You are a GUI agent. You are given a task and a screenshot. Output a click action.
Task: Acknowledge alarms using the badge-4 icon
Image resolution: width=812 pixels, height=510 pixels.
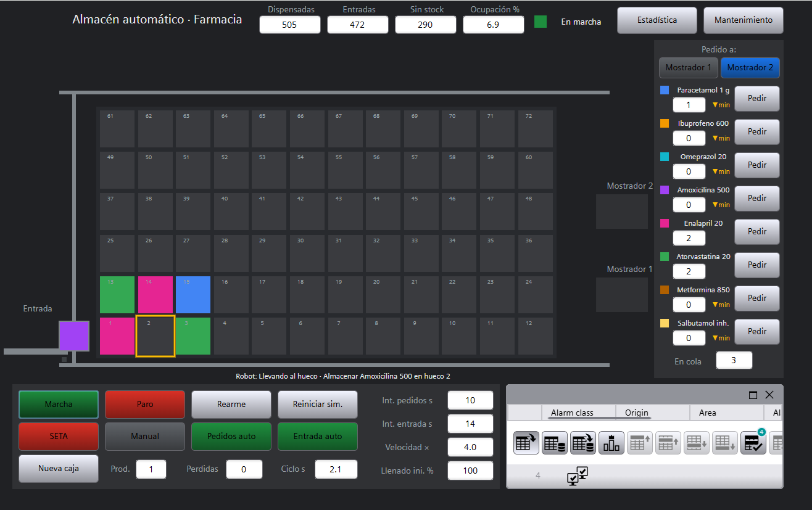pos(753,442)
